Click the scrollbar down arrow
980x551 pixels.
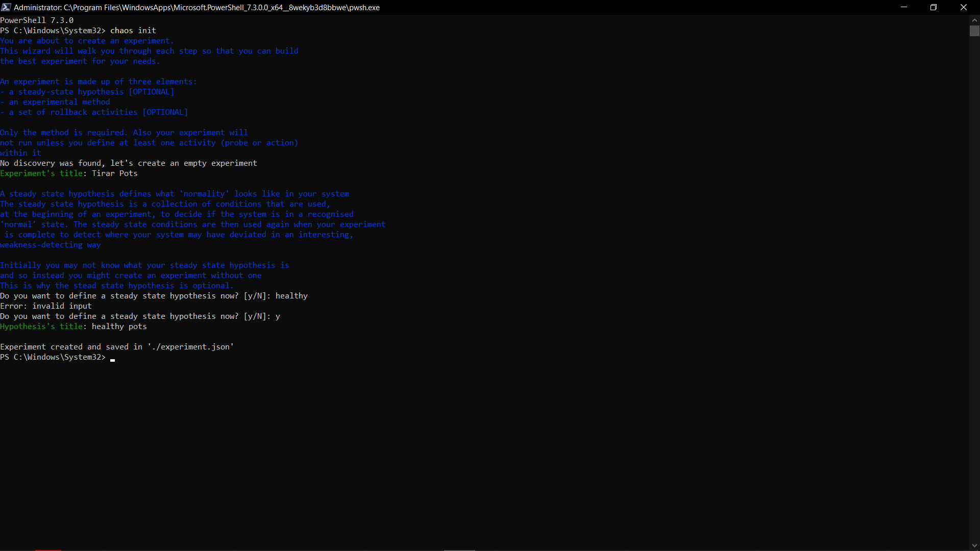(x=975, y=545)
